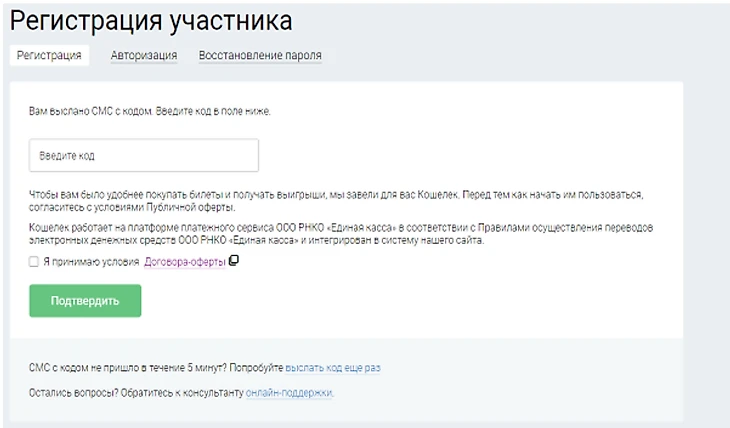Click the Я принимаю условия label text
Viewport: 730px width, 428px height.
click(91, 262)
